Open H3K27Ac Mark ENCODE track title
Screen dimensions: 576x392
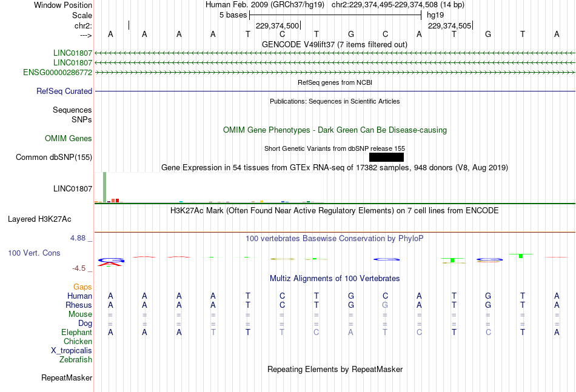[x=335, y=211]
